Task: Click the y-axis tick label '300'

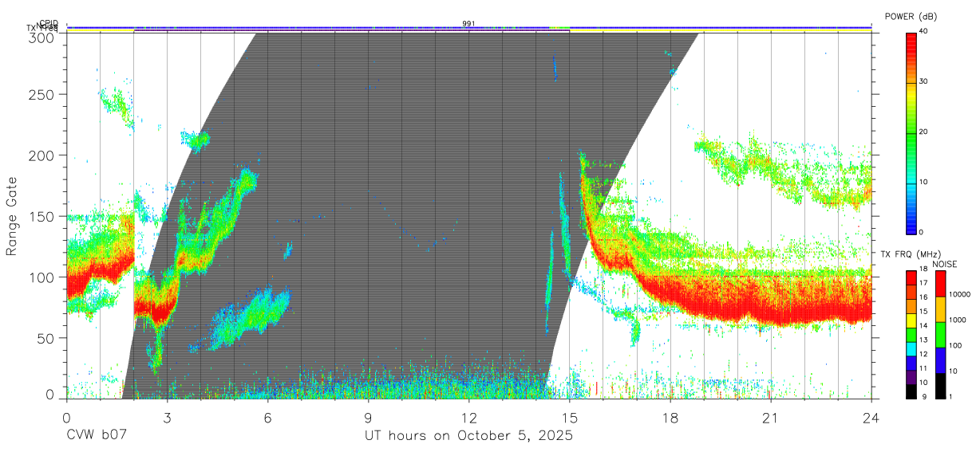Action: tap(41, 37)
